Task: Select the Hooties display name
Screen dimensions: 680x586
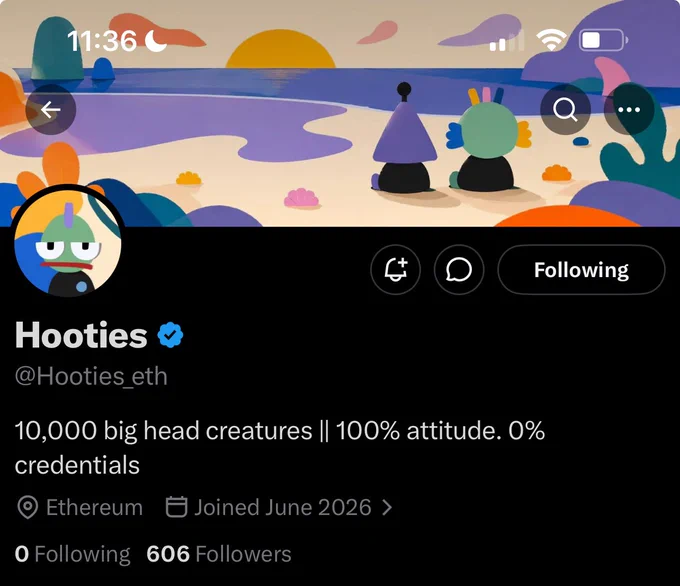Action: click(81, 335)
